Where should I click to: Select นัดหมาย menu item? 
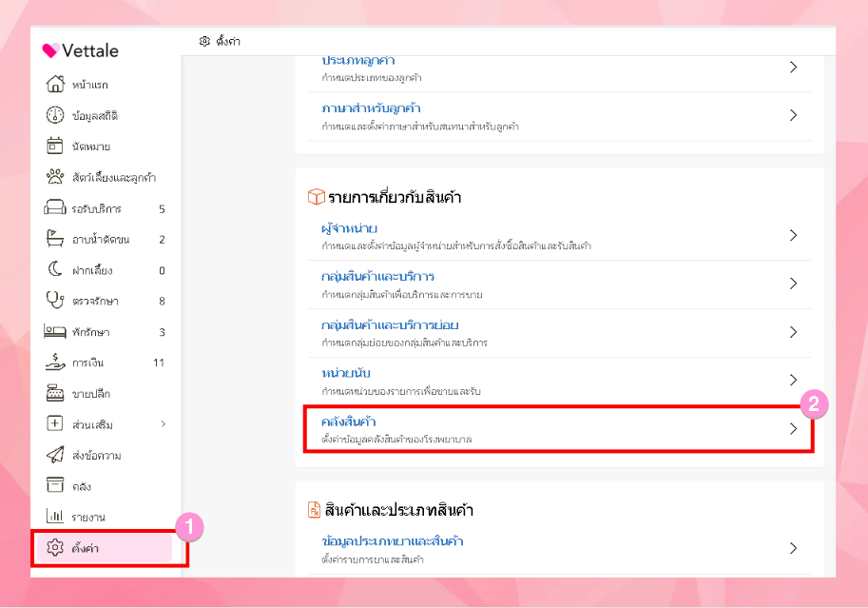pos(104,146)
